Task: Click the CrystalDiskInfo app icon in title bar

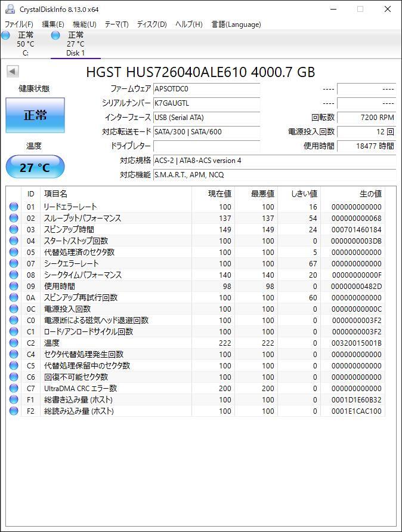Action: [x=10, y=9]
